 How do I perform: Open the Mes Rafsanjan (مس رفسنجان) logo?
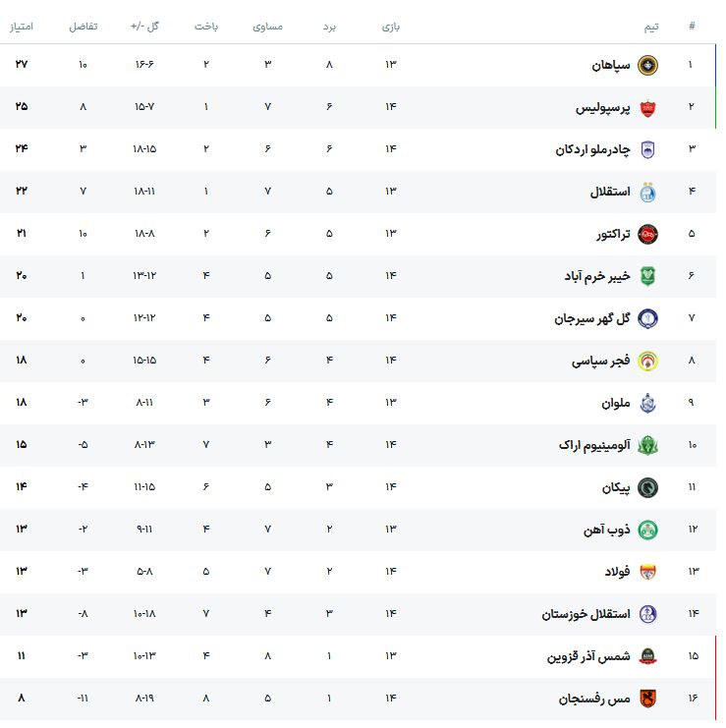pyautogui.click(x=647, y=699)
